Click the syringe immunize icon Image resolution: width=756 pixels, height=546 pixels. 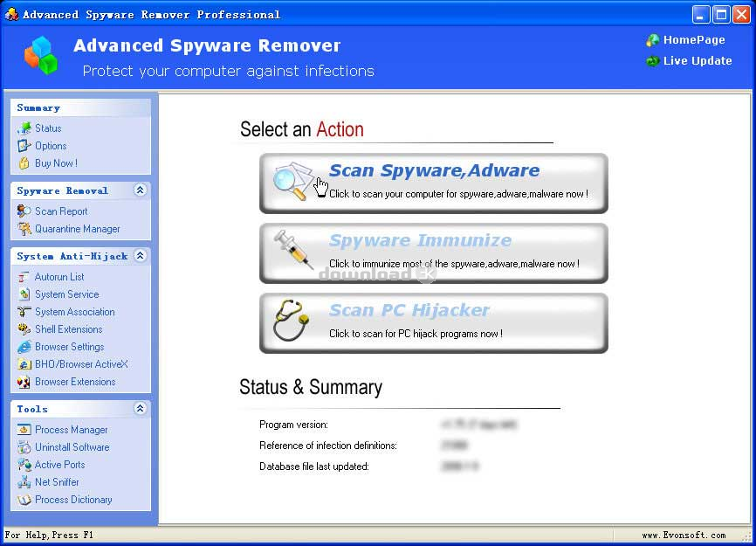tap(293, 249)
